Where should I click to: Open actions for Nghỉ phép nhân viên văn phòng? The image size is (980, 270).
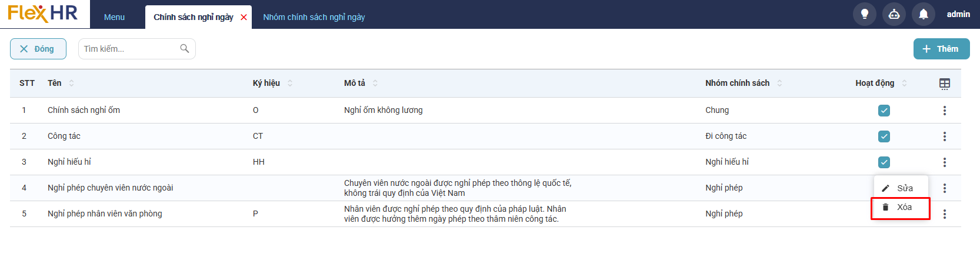click(945, 214)
